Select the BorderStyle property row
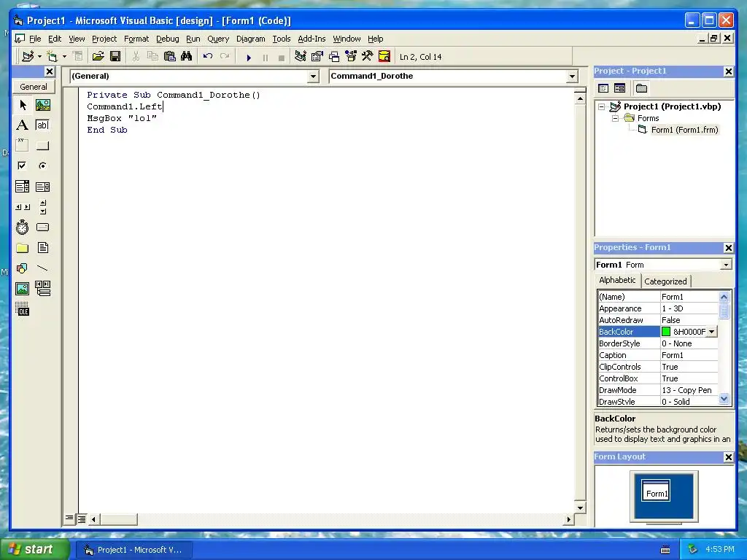The height and width of the screenshot is (560, 747). tap(658, 343)
